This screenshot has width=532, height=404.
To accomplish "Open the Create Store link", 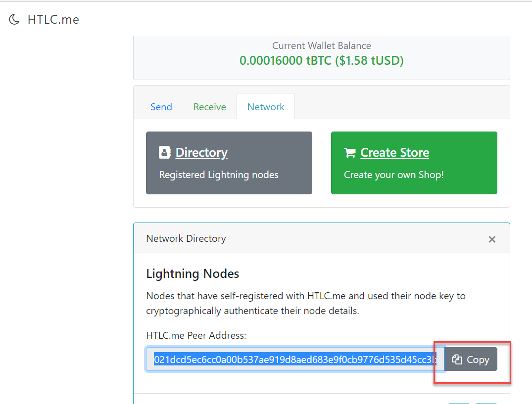I will [394, 152].
